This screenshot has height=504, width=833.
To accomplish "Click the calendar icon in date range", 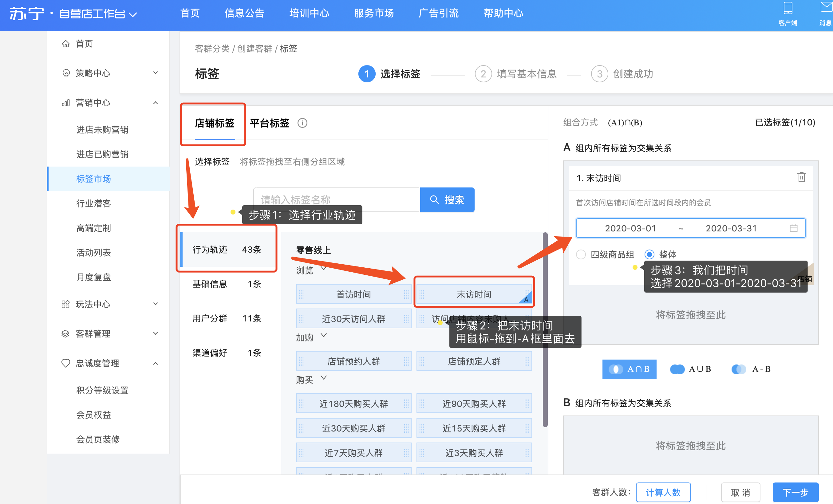I will (793, 228).
